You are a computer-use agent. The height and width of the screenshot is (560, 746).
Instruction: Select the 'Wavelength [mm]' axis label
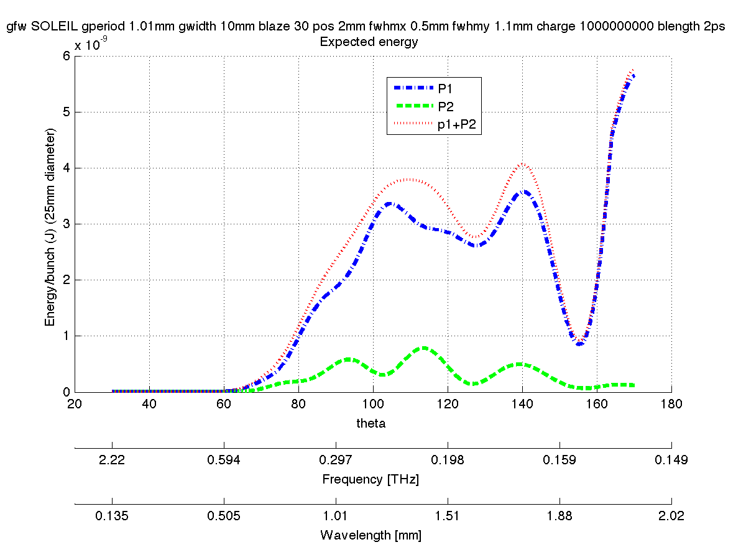pos(371,535)
